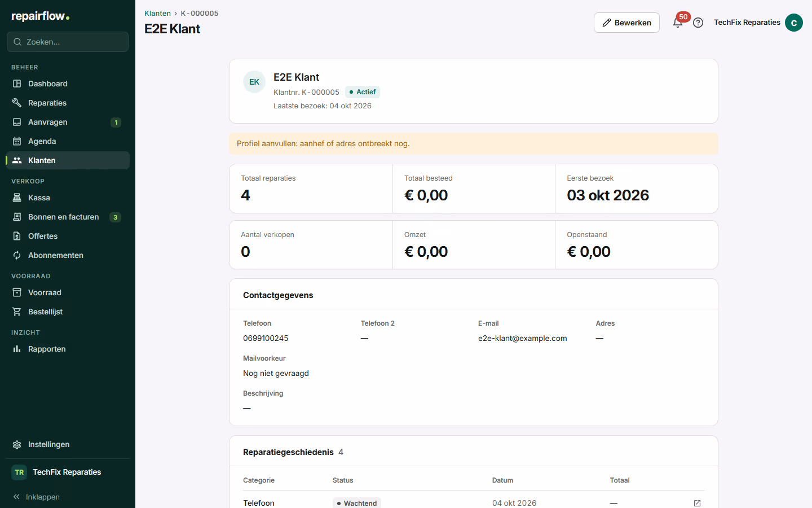Focus the Zoeken search field

coord(68,42)
